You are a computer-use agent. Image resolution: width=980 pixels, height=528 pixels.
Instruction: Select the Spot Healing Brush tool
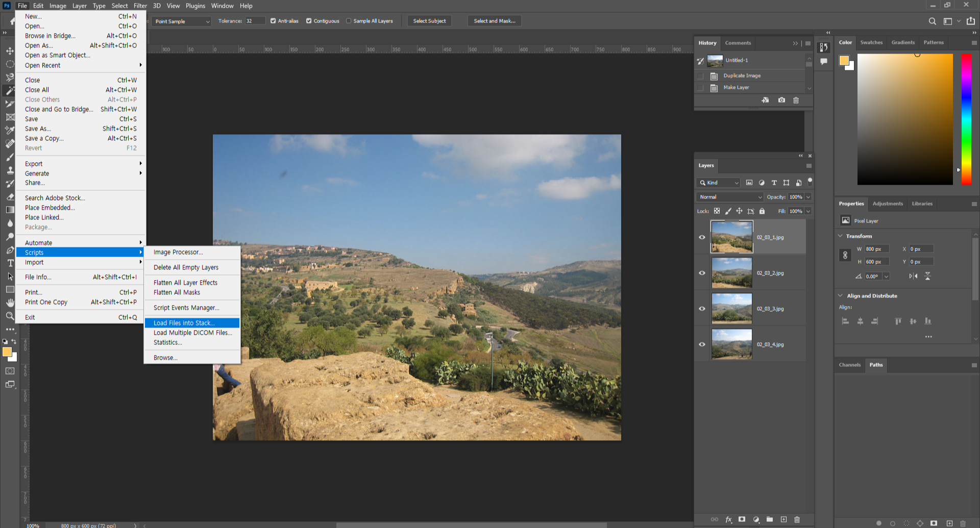(x=10, y=143)
